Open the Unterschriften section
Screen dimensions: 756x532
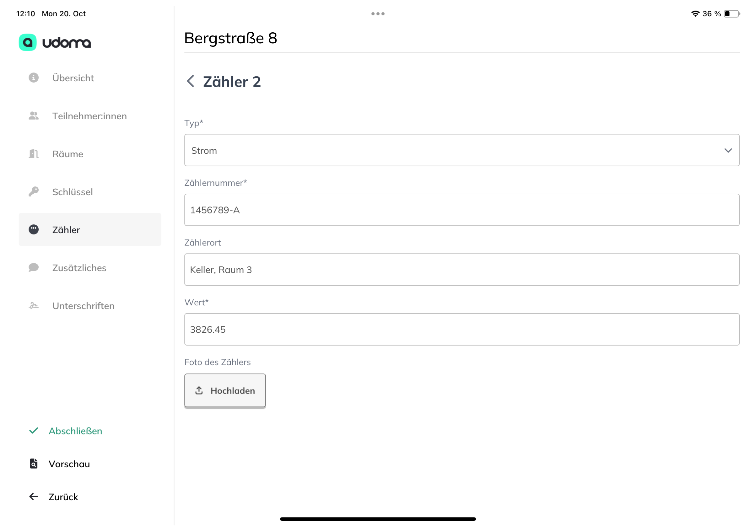pos(83,306)
